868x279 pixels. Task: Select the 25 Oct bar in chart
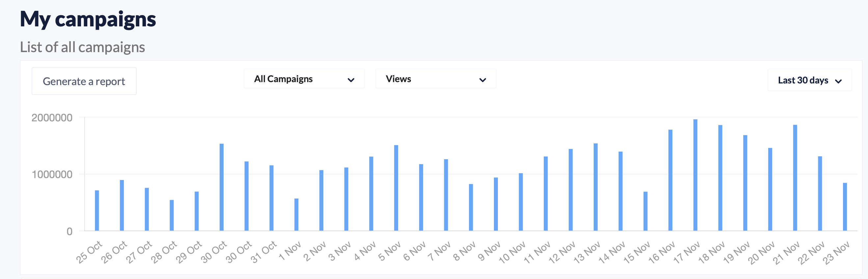(97, 210)
